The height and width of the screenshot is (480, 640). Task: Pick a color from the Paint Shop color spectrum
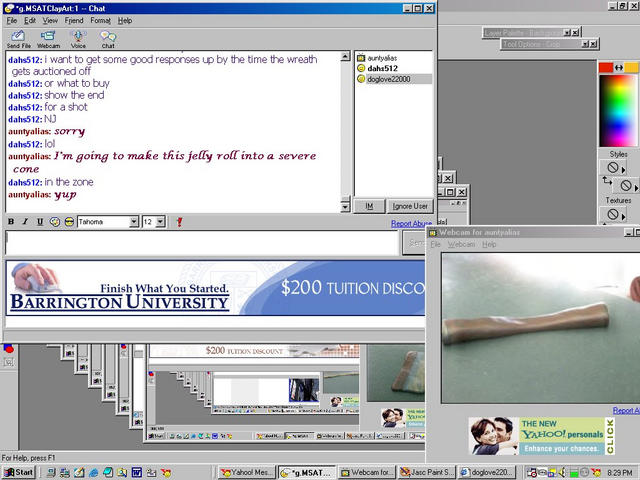pyautogui.click(x=618, y=110)
